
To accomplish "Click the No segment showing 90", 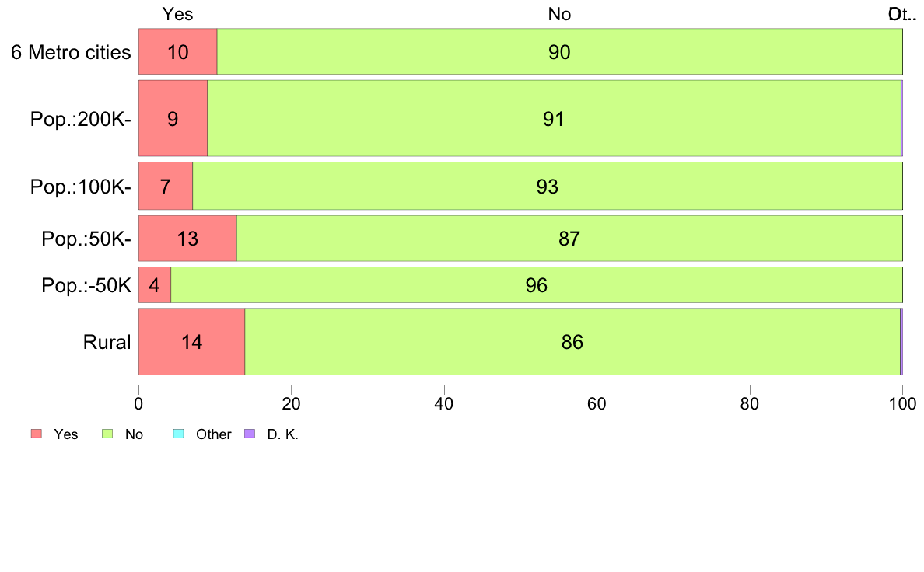I will click(560, 51).
